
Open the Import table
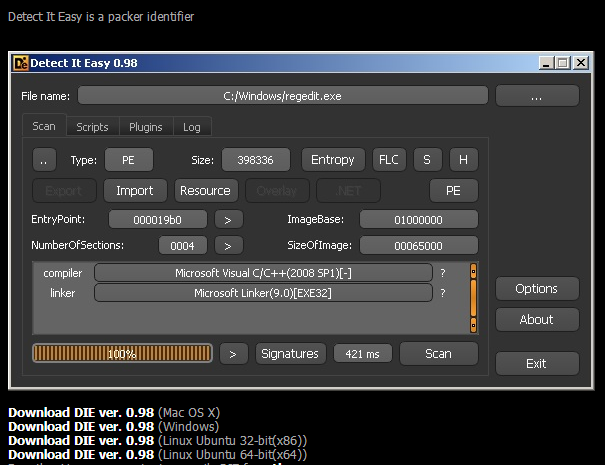[135, 191]
